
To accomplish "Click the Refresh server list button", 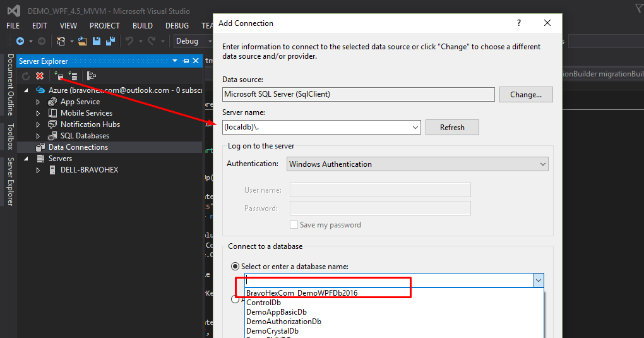I will 452,128.
